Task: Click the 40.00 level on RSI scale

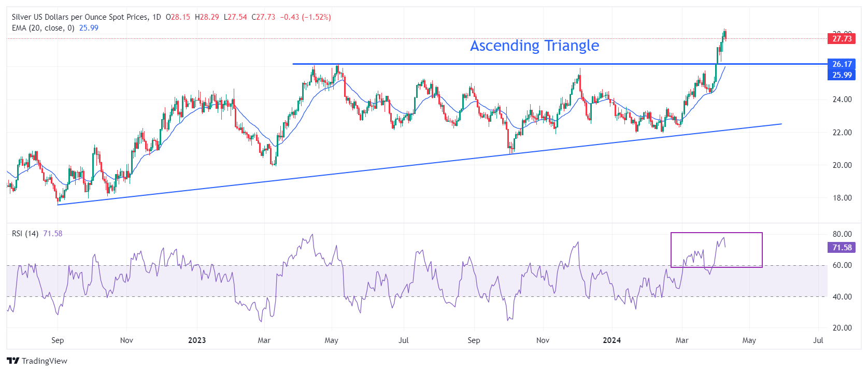Action: coord(842,297)
